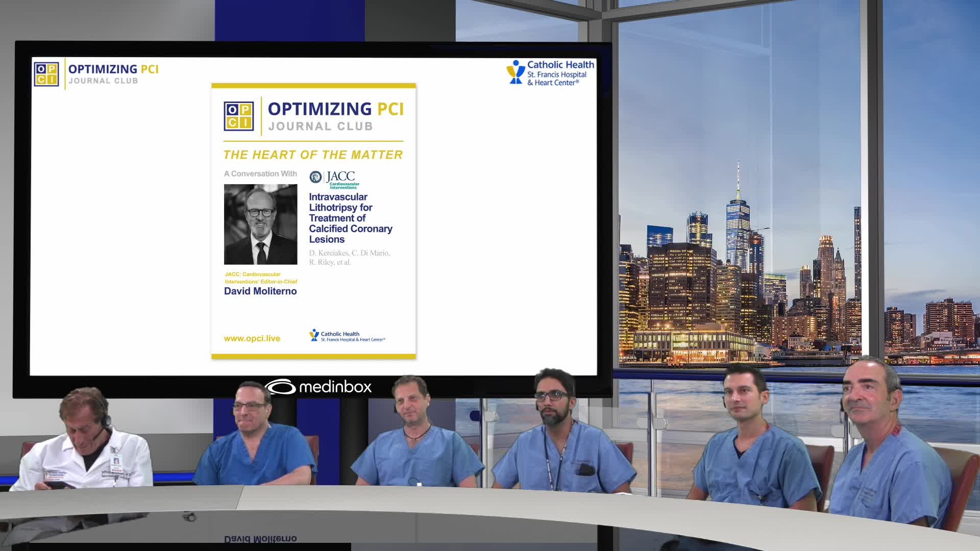Viewport: 980px width, 551px height.
Task: Click the medinbox watermark logo
Action: pos(318,387)
